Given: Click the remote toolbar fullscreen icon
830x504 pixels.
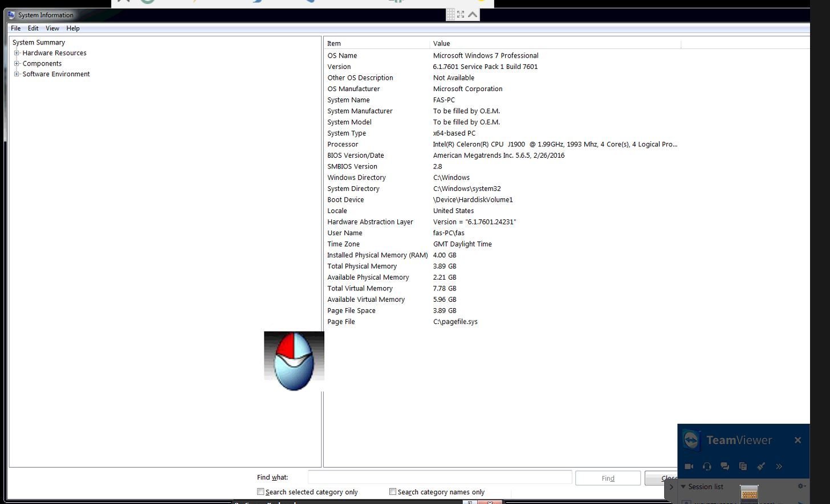Looking at the screenshot, I should 461,15.
